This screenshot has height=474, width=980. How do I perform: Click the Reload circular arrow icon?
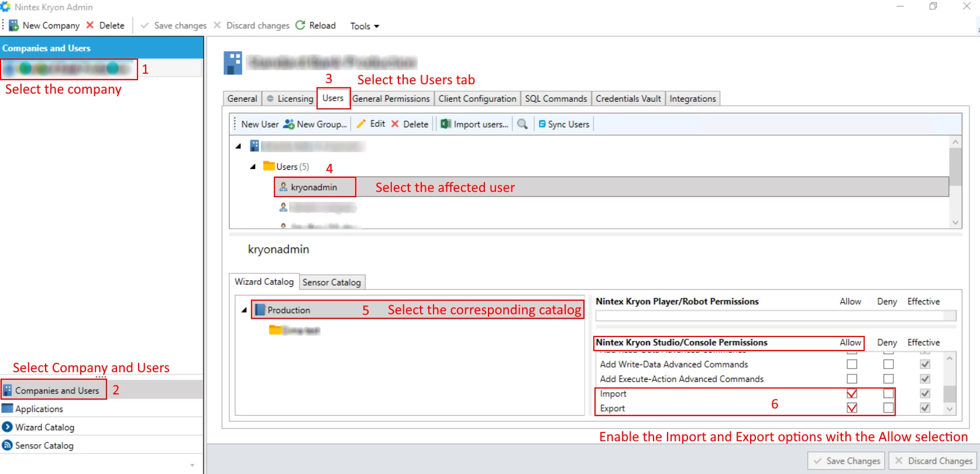[x=300, y=25]
